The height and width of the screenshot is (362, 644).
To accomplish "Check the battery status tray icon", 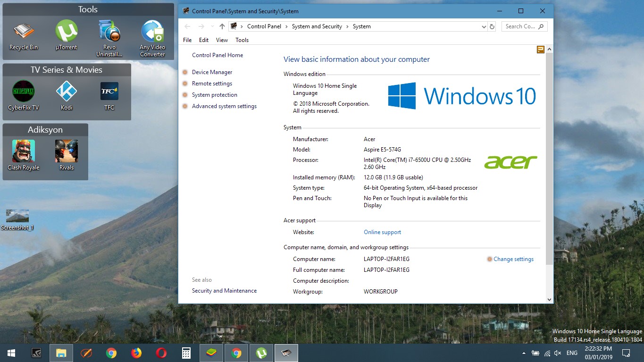I will tap(535, 353).
